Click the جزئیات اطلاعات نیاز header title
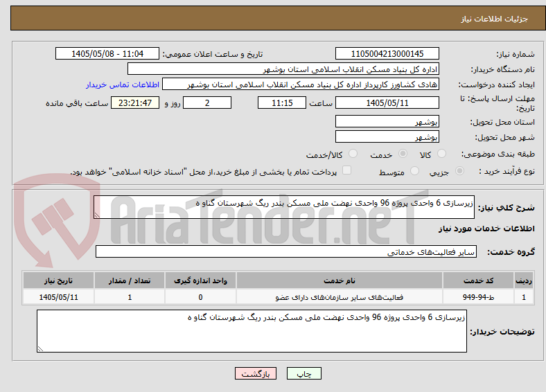This screenshot has width=546, height=392. (x=495, y=19)
